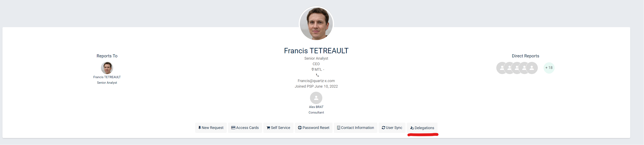The image size is (644, 145).
Task: Open Francis TETREAULT's main profile photo
Action: pos(316,23)
